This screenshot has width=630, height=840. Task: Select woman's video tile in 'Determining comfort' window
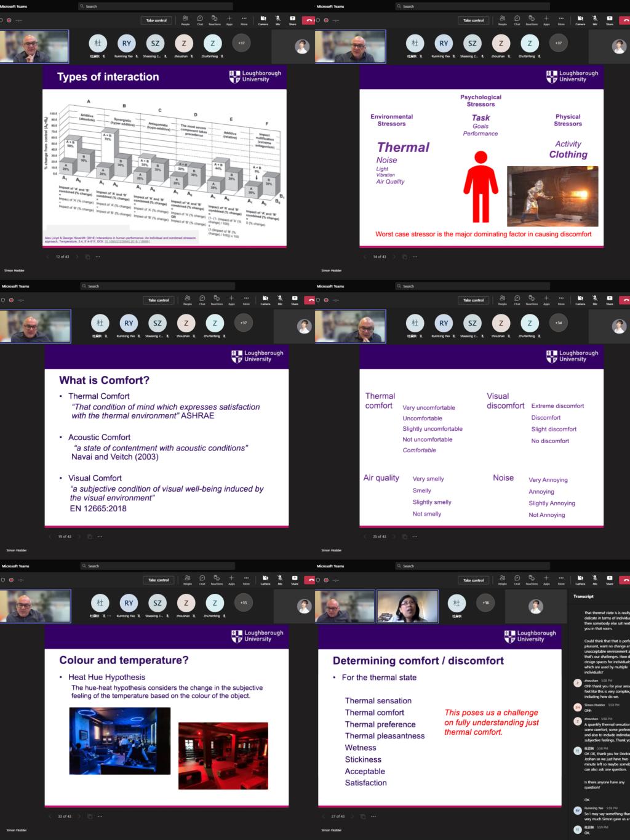[407, 607]
